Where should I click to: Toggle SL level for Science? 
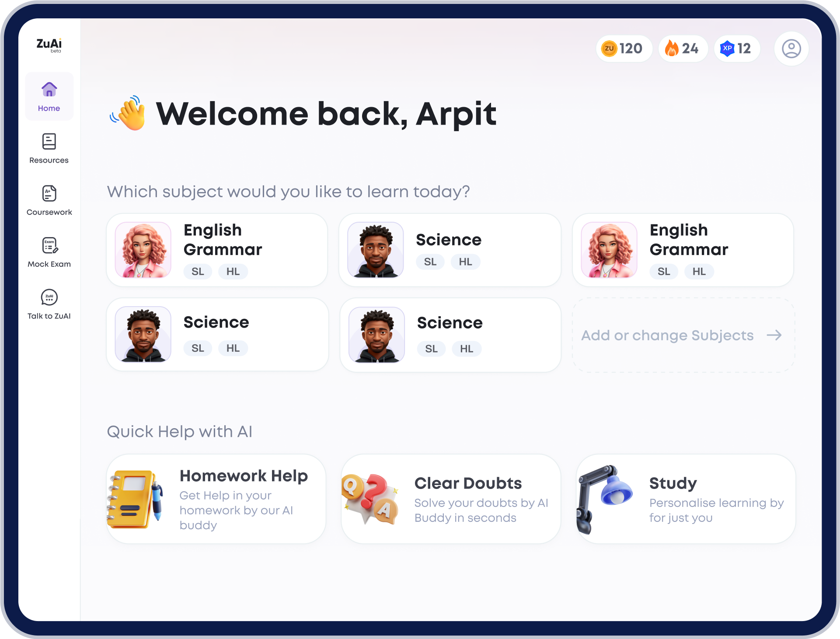click(x=430, y=262)
